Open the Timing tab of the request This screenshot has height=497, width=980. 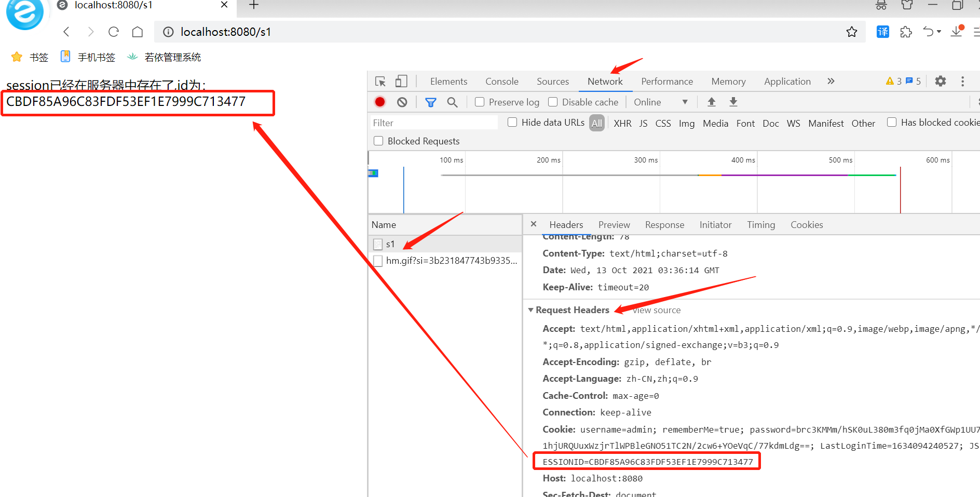761,225
